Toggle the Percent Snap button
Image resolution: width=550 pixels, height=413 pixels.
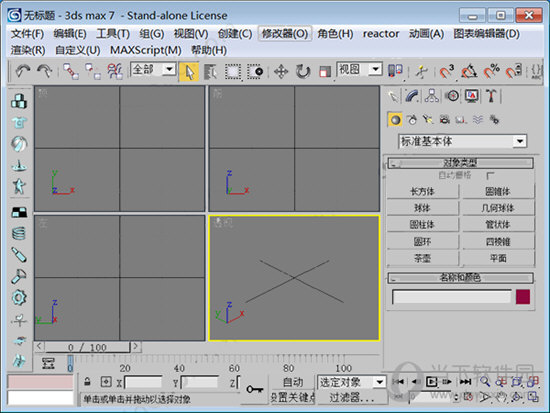491,71
